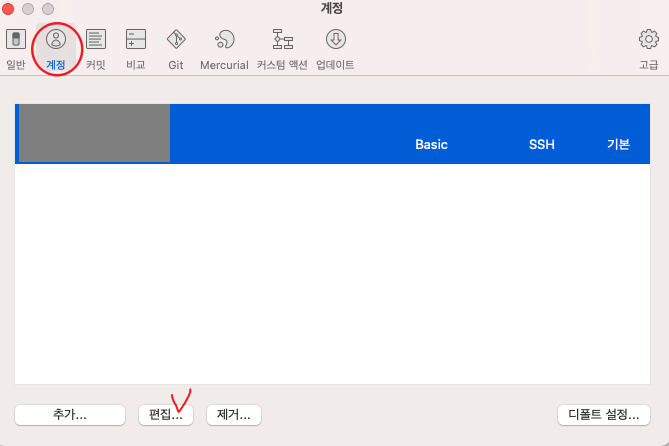Select the 기본 text in account row
Viewport: 669px width, 446px height.
click(x=618, y=144)
